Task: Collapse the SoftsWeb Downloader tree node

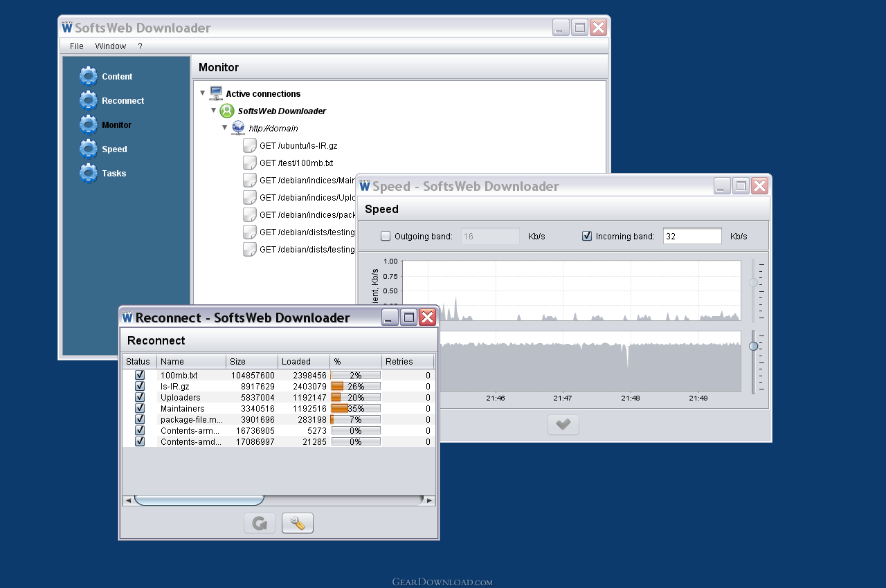Action: click(213, 110)
